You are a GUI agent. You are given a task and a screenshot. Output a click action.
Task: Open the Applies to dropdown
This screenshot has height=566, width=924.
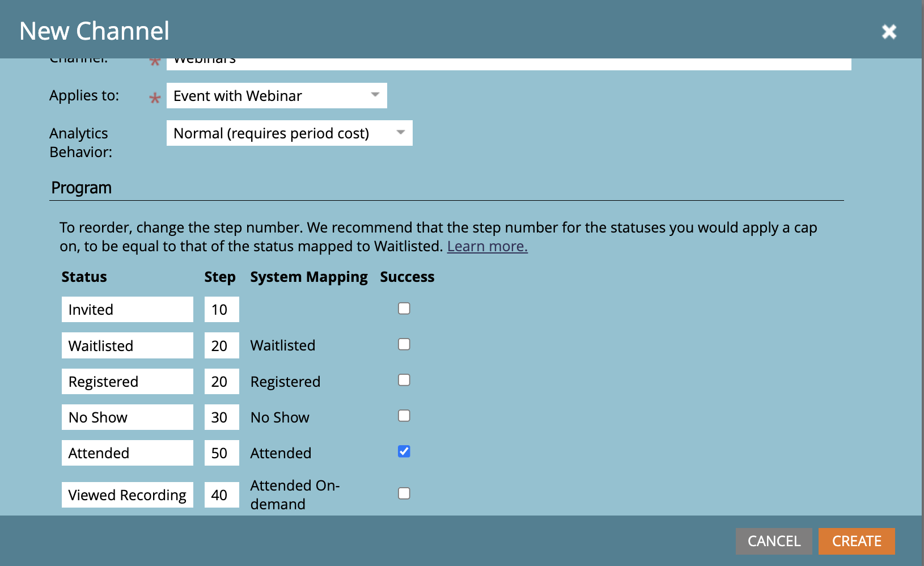pyautogui.click(x=277, y=96)
